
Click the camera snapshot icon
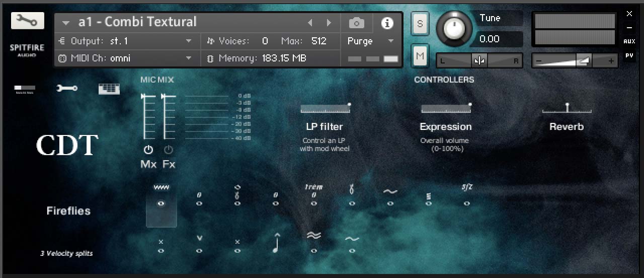(356, 23)
